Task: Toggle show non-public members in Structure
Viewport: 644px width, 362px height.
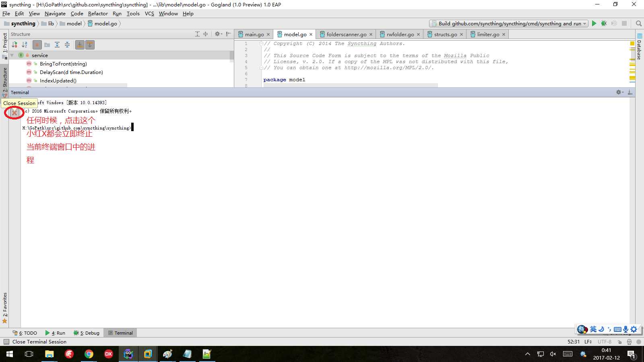Action: point(37,45)
